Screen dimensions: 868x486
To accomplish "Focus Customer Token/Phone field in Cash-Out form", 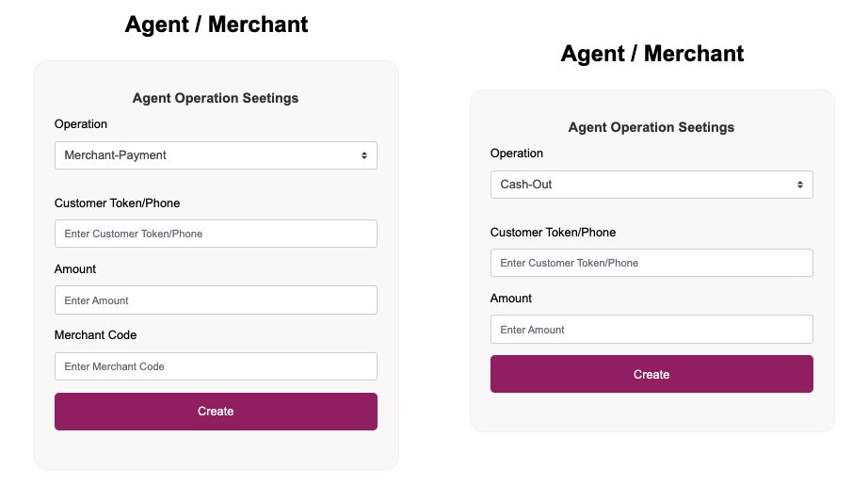I will click(x=651, y=263).
